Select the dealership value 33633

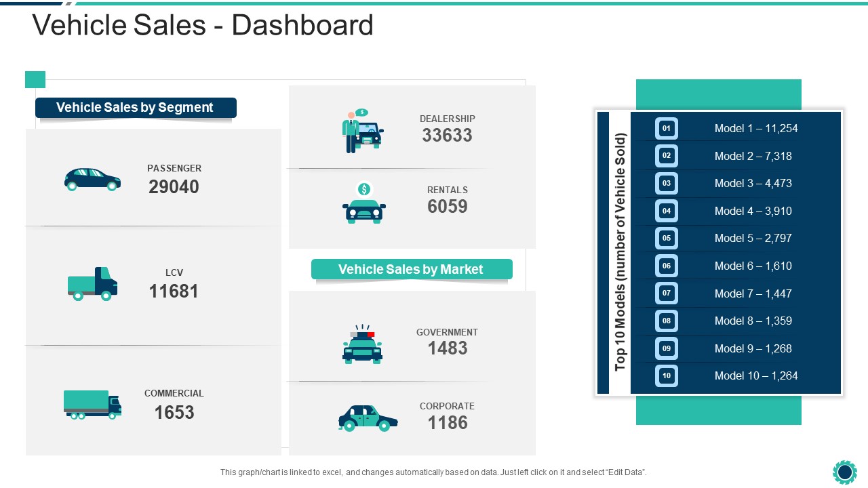[448, 135]
